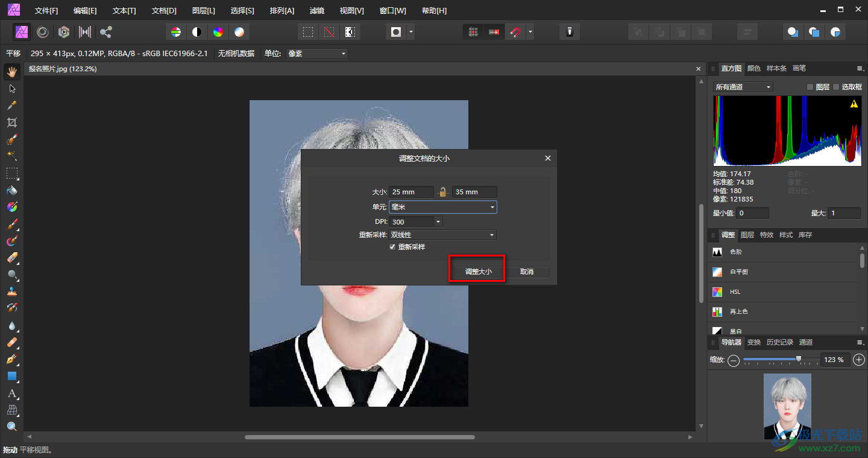
Task: Select the Flood Select magic wand tool
Action: 11,156
